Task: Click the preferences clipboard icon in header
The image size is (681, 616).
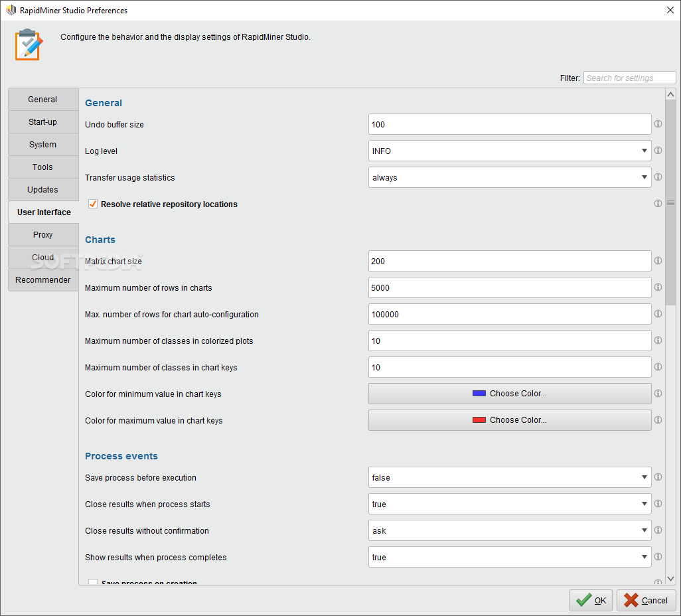Action: click(29, 44)
